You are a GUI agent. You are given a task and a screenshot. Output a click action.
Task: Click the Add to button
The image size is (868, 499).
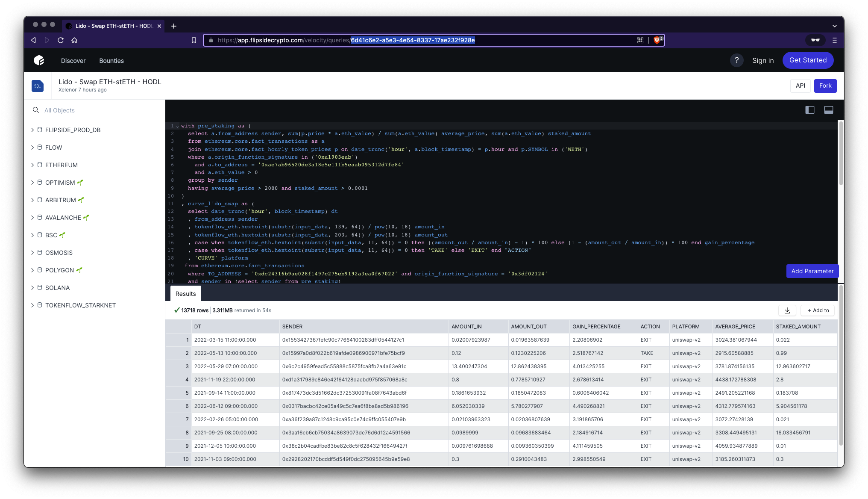click(818, 310)
